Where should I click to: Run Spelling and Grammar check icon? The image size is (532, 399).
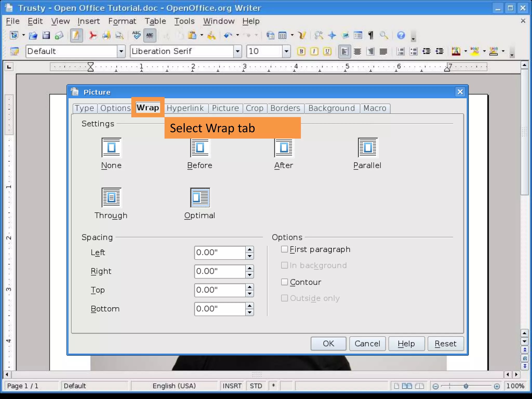[x=136, y=35]
